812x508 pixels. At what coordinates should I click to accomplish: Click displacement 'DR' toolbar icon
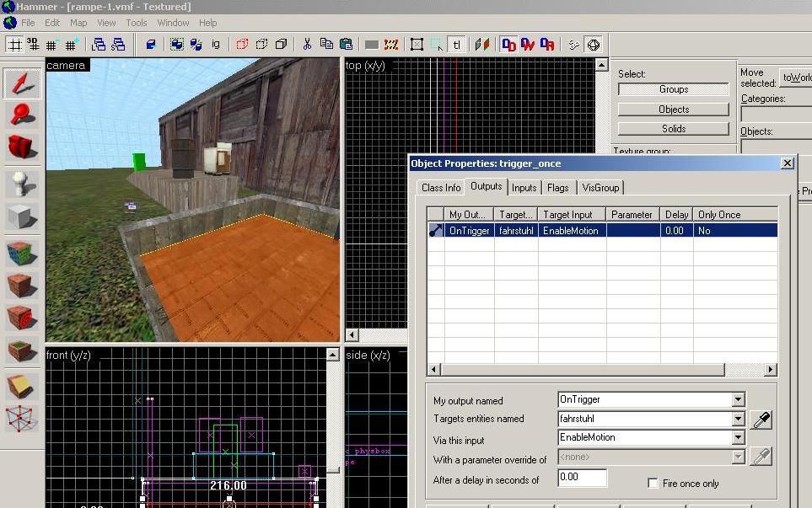click(x=547, y=45)
